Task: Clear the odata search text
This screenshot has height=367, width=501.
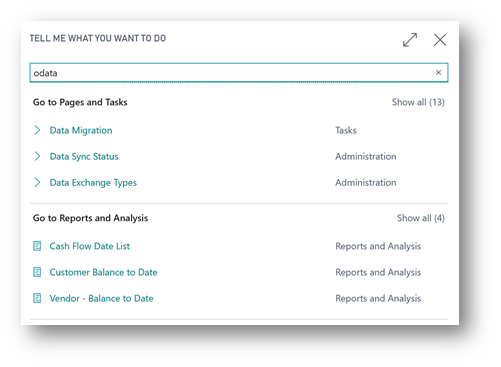Action: tap(438, 72)
